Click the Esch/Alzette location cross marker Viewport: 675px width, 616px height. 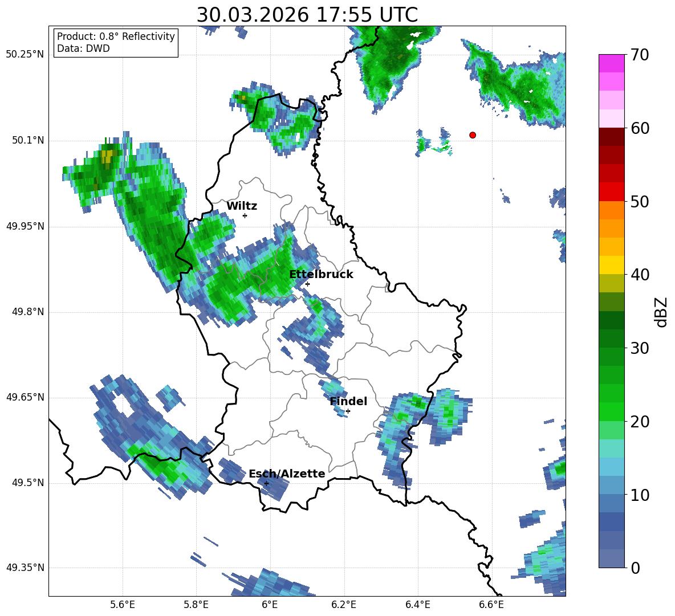266,483
